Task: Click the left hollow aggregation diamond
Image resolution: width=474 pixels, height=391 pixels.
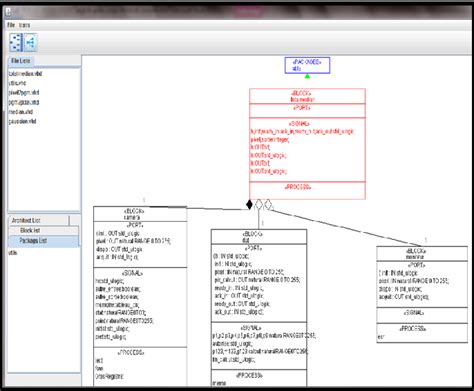Action: click(x=259, y=205)
